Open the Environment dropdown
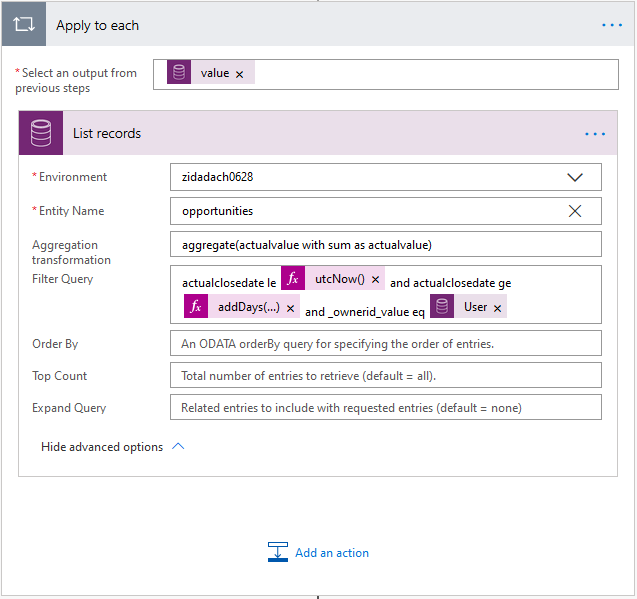637x599 pixels. [x=575, y=177]
